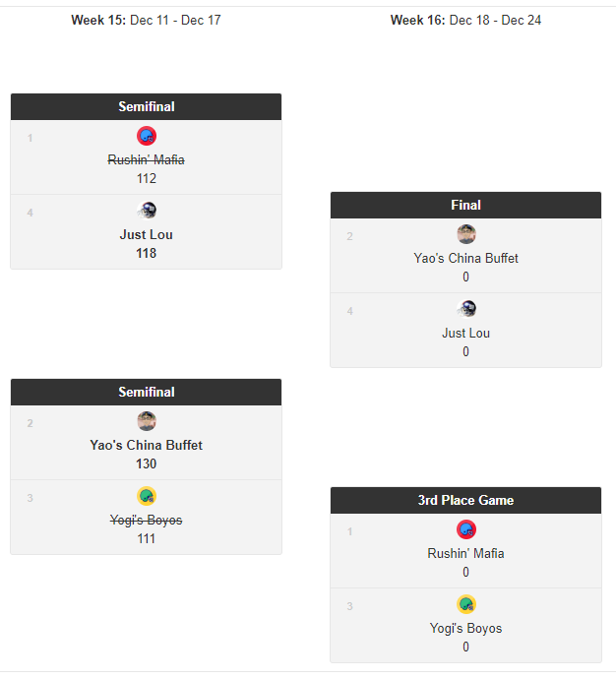616x679 pixels.
Task: Click Rushin' Mafia red helmet icon in Semifinal
Action: click(147, 136)
